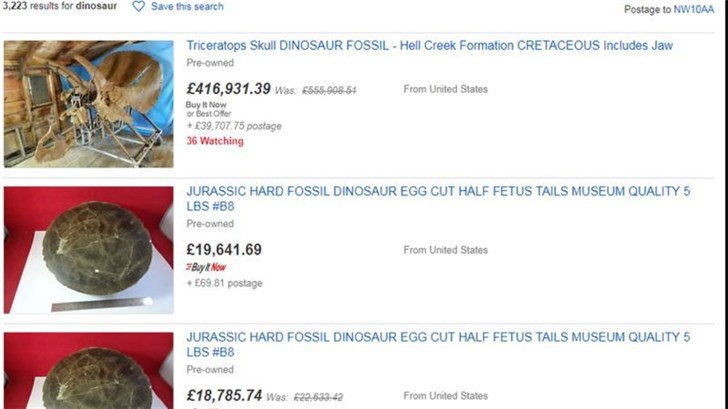Screen dimensions: 728x409
Task: Open the third listing's dinosaur egg title
Action: pos(438,344)
